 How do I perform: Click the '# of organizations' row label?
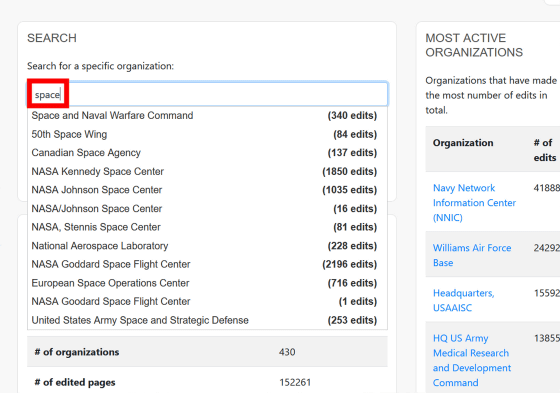(x=77, y=352)
